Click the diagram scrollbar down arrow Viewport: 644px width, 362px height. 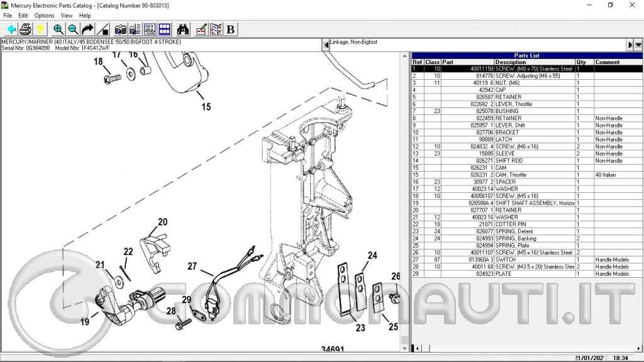click(x=404, y=348)
